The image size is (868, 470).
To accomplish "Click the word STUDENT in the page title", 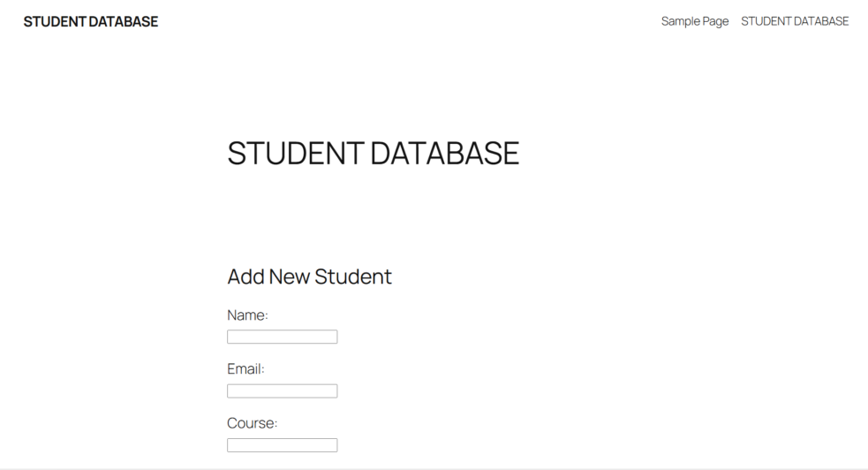I will click(x=295, y=154).
